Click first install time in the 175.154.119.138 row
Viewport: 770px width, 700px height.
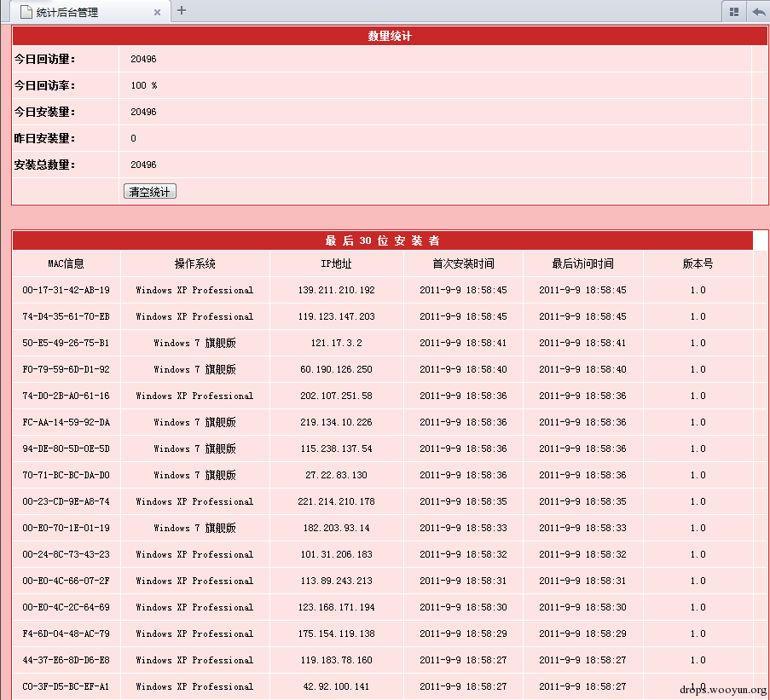point(463,634)
